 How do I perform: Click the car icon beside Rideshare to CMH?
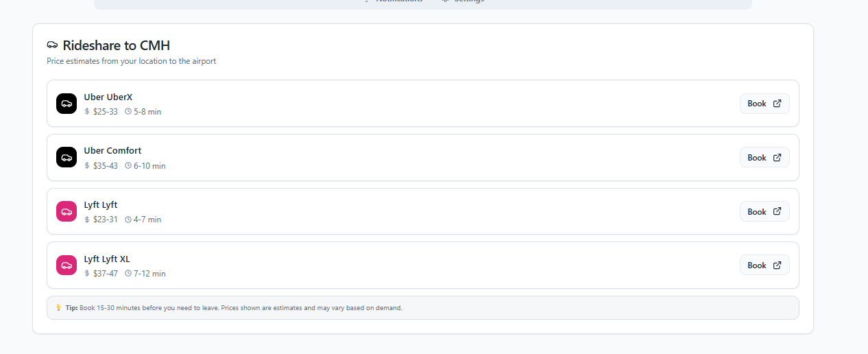(52, 45)
